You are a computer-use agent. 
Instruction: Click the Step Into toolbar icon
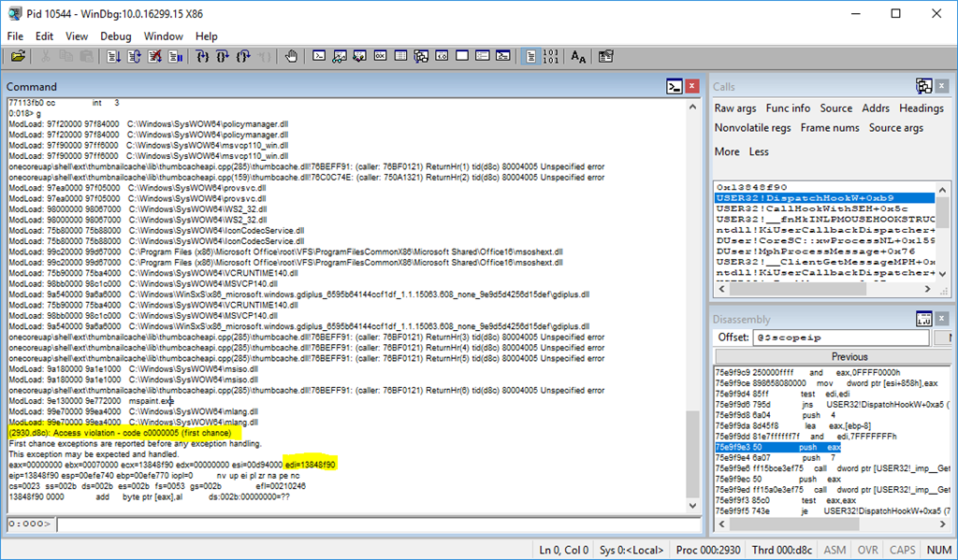click(203, 57)
